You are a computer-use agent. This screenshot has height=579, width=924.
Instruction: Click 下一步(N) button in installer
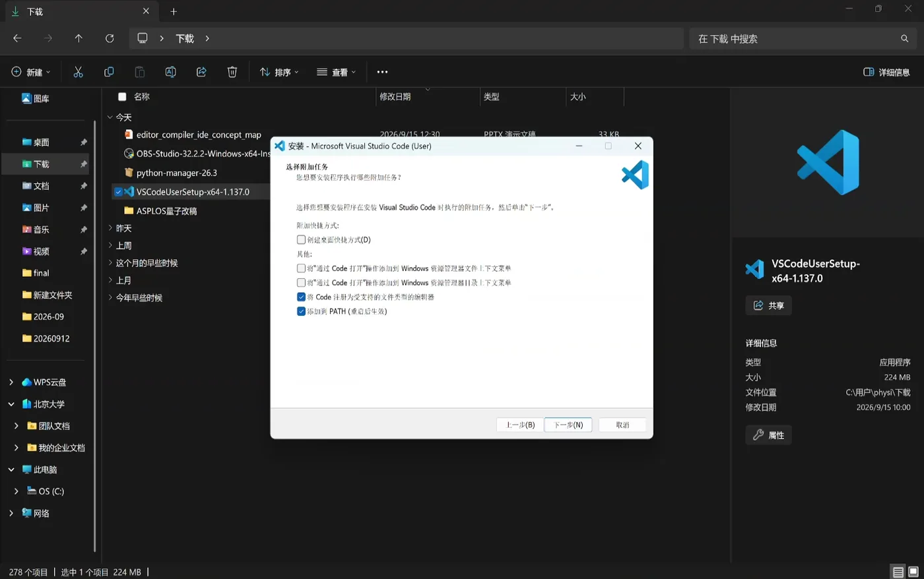(568, 425)
